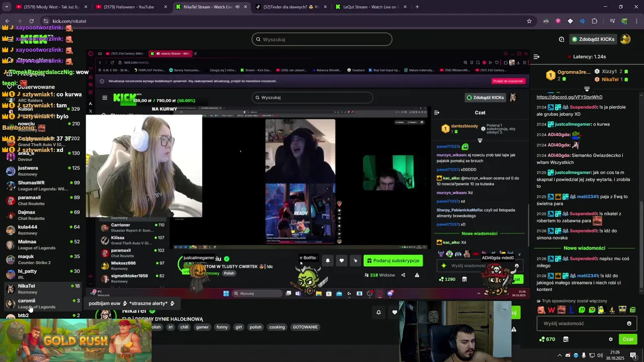Open the tab search dropdown arrow
This screenshot has width=644, height=362.
pyautogui.click(x=7, y=7)
